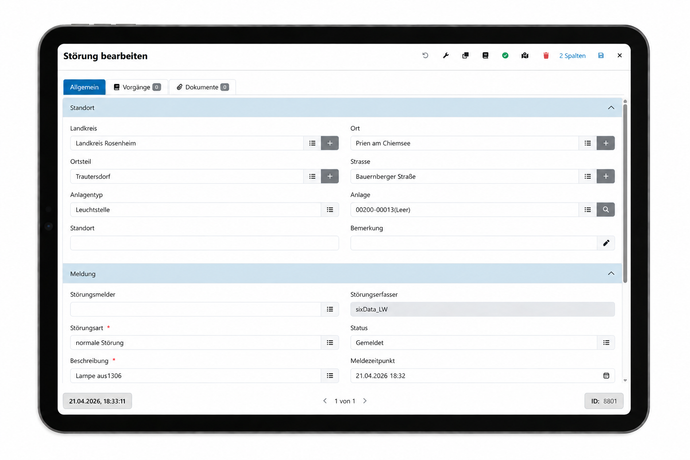Click the Störungserfasser sixData_LW field
The height and width of the screenshot is (460, 690).
[x=482, y=309]
